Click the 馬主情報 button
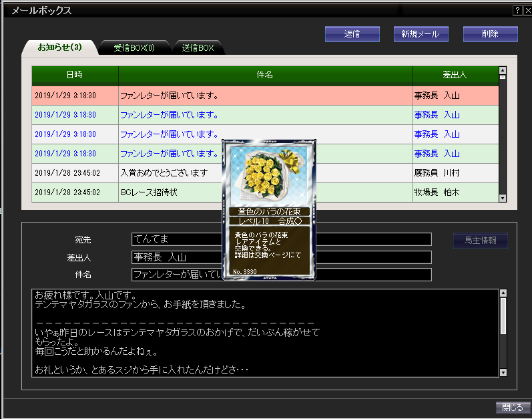The height and width of the screenshot is (419, 532). (x=481, y=241)
